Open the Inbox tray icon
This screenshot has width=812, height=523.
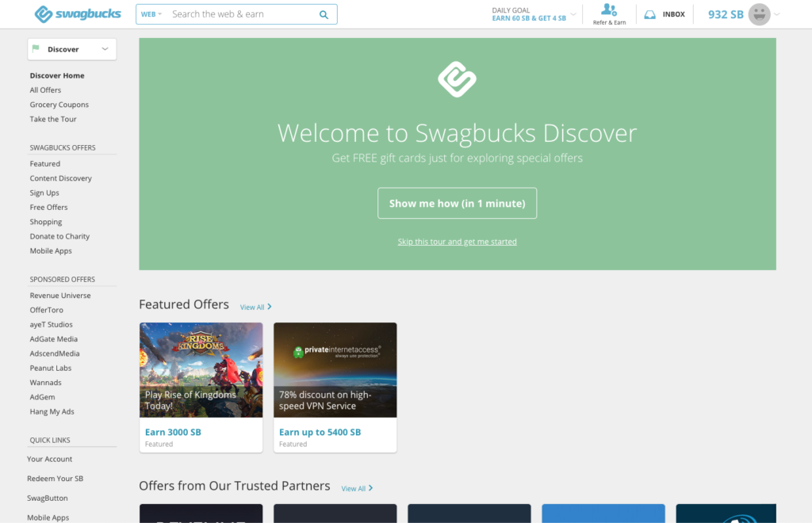(650, 14)
